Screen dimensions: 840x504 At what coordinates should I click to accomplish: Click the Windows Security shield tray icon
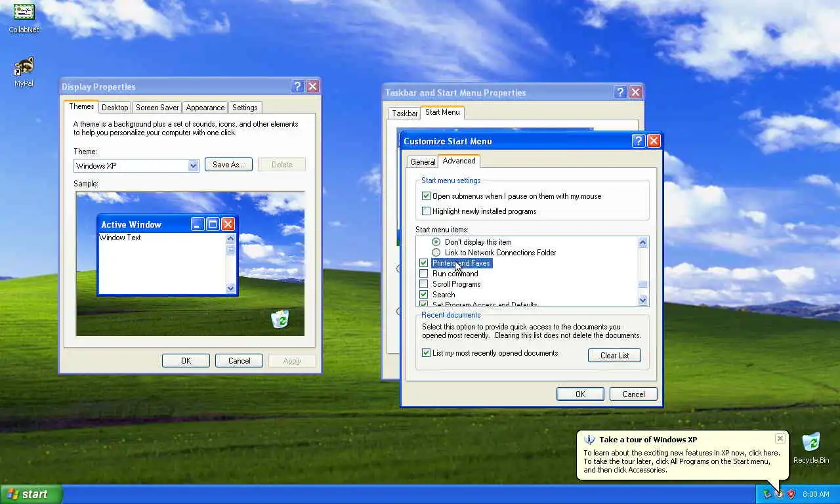click(x=791, y=494)
